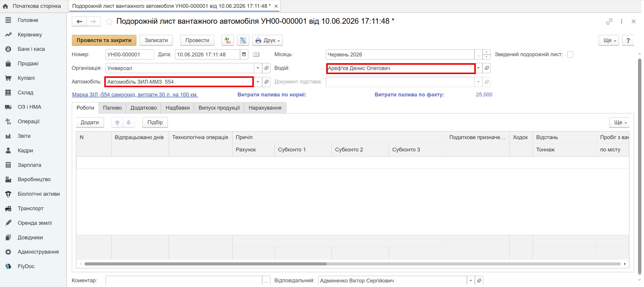Click the list icon next to date field
644x287 pixels.
[256, 55]
